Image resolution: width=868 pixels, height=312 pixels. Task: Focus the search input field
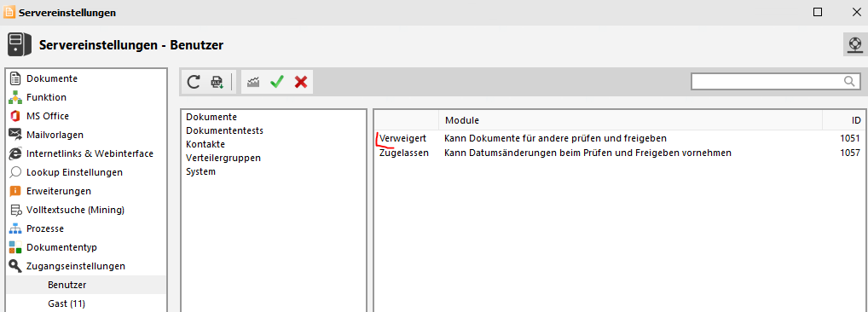pyautogui.click(x=767, y=81)
